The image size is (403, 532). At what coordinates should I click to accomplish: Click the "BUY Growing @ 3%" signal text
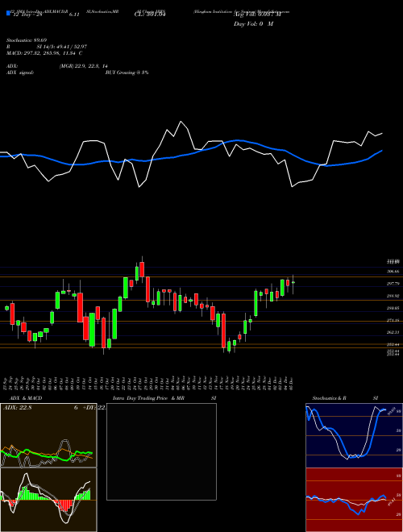point(127,73)
